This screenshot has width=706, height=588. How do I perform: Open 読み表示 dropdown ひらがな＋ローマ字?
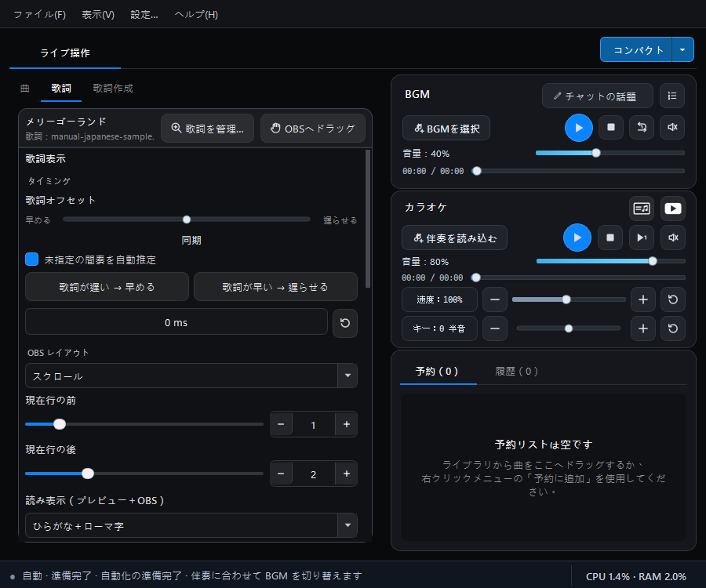191,525
